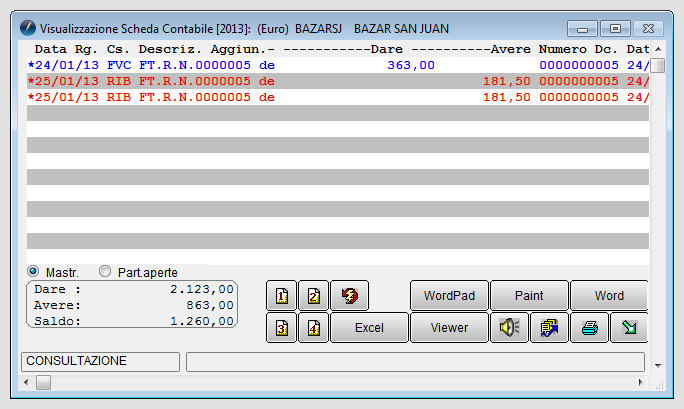Open document page 4 icon

tap(313, 327)
